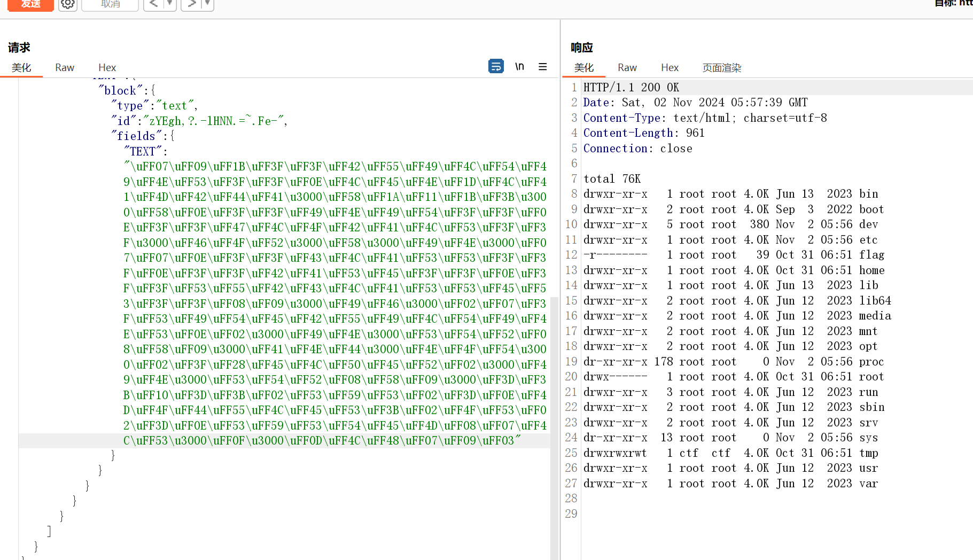Click the directory listing row ending in "home"
This screenshot has width=973, height=560.
(x=734, y=270)
